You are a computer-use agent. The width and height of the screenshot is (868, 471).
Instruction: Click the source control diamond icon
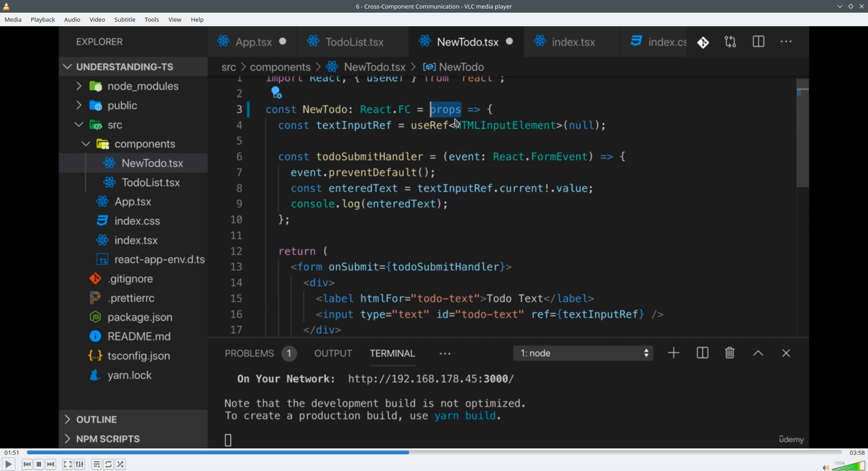703,42
